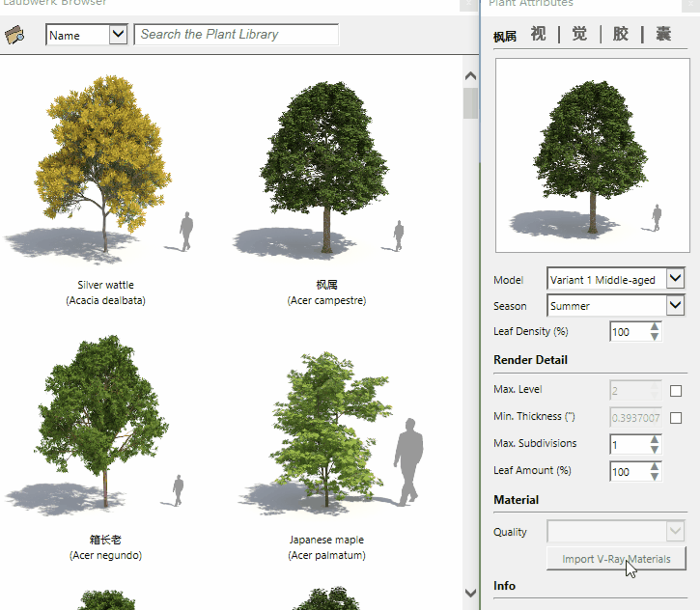
Task: Increase Leaf Density with up arrow
Action: click(x=655, y=327)
